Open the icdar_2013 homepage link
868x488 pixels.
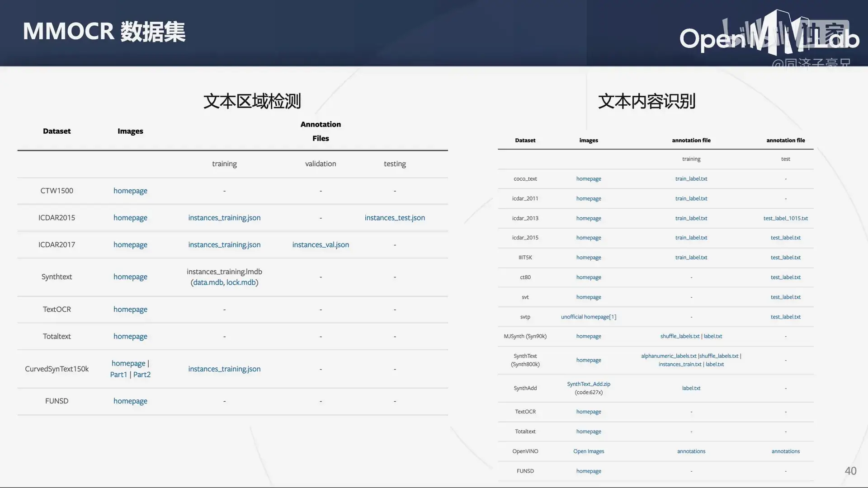(x=589, y=218)
